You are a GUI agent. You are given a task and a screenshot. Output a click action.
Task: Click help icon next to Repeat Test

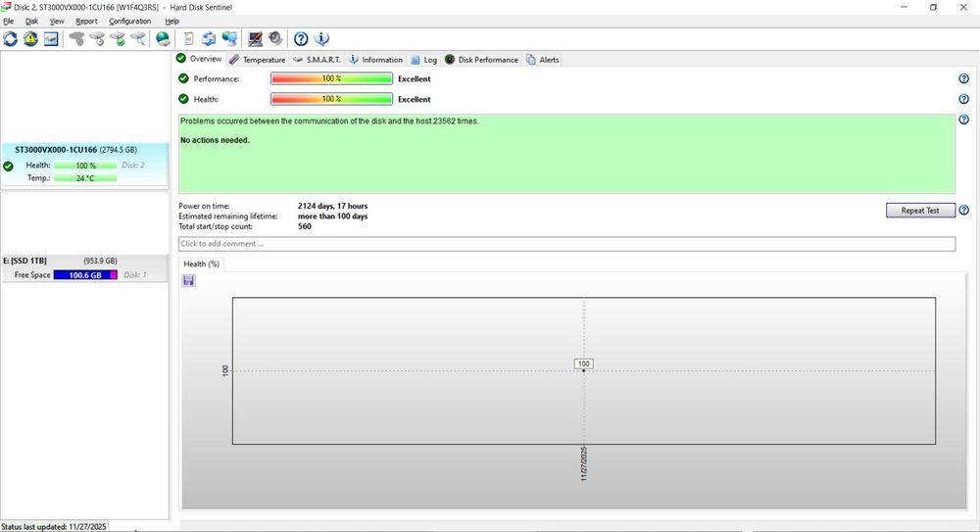963,210
